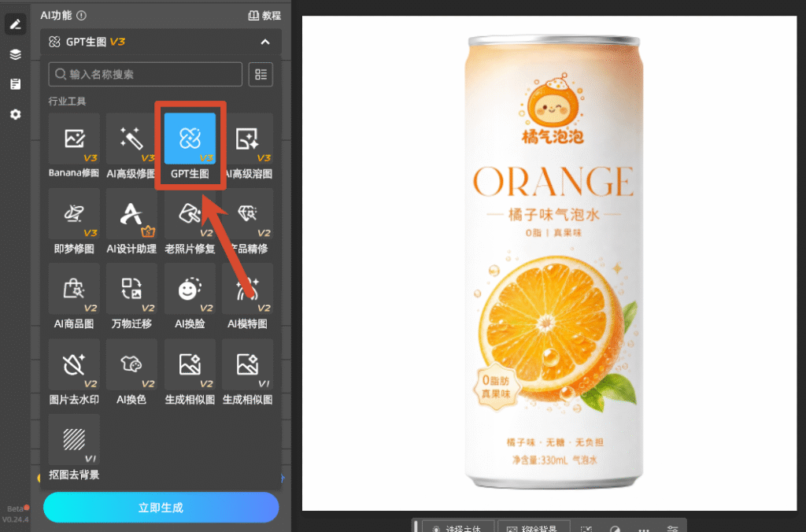Click the 立即生成 button
Viewport: 806px width, 532px height.
click(x=161, y=508)
